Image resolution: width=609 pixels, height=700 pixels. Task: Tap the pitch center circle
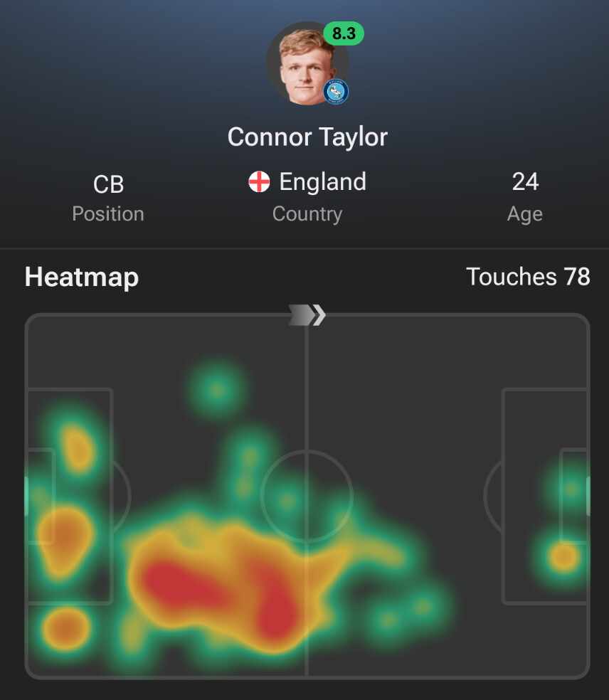pos(307,496)
